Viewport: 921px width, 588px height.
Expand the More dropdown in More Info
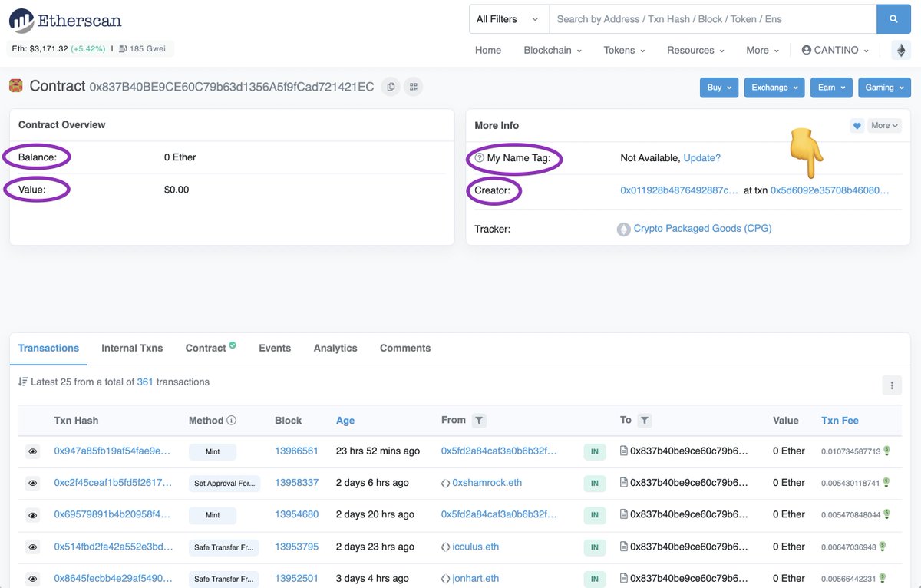[884, 126]
